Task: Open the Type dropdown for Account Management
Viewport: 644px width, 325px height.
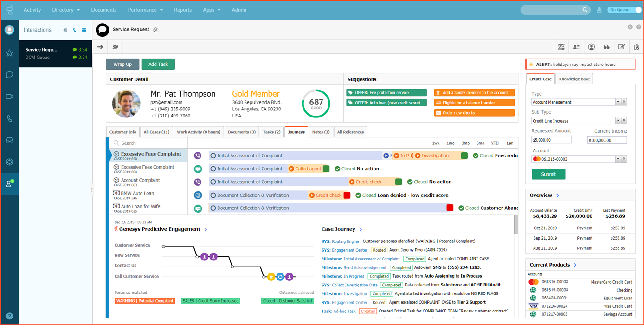Action: click(618, 102)
